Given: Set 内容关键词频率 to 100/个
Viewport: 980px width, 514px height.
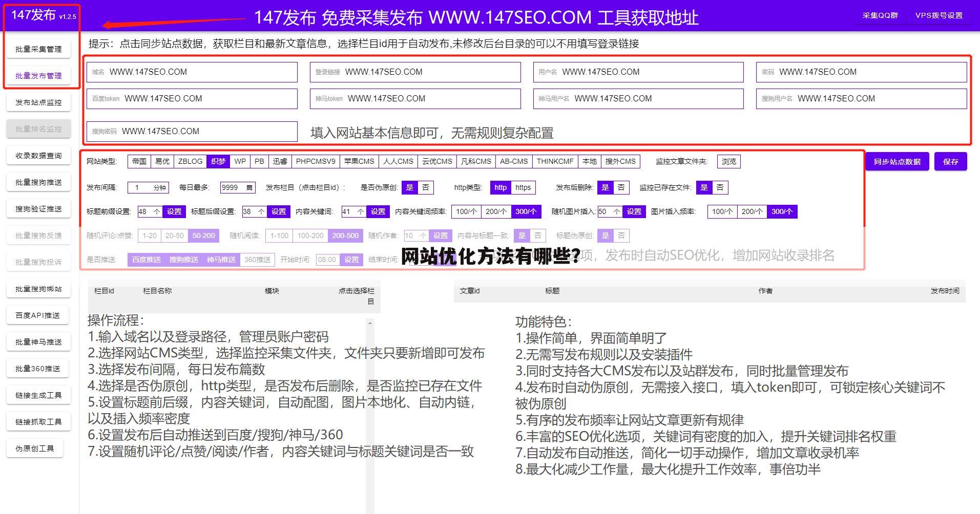Looking at the screenshot, I should pos(466,211).
